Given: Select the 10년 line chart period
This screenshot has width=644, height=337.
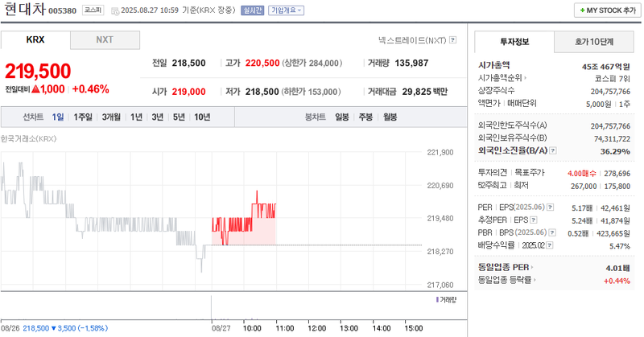Looking at the screenshot, I should [202, 117].
